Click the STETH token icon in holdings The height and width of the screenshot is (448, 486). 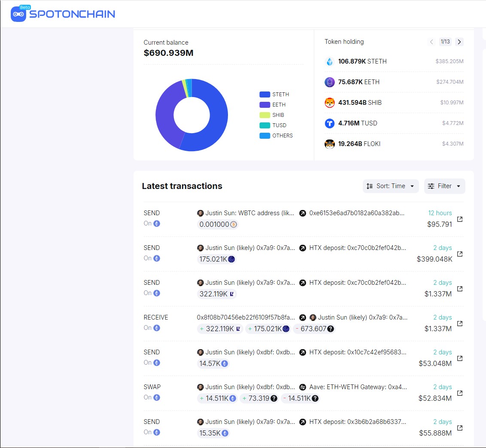pyautogui.click(x=329, y=61)
